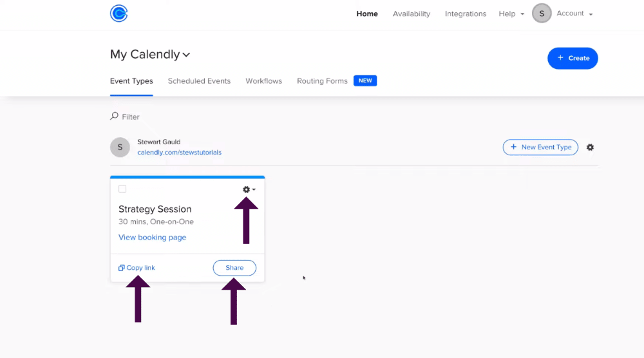The height and width of the screenshot is (358, 644).
Task: Click the Calendly logo icon
Action: (118, 14)
